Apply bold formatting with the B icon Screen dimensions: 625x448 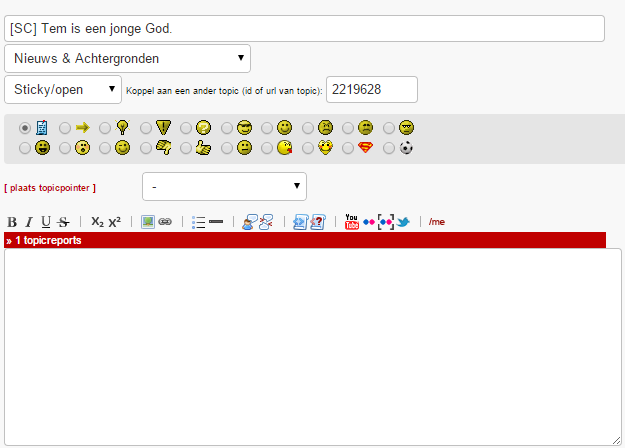pyautogui.click(x=12, y=222)
